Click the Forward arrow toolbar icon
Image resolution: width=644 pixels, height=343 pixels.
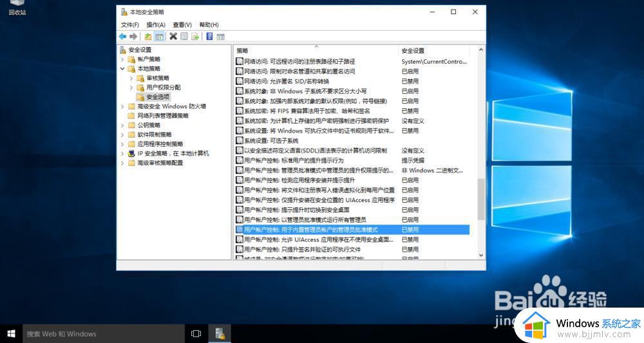tap(133, 37)
